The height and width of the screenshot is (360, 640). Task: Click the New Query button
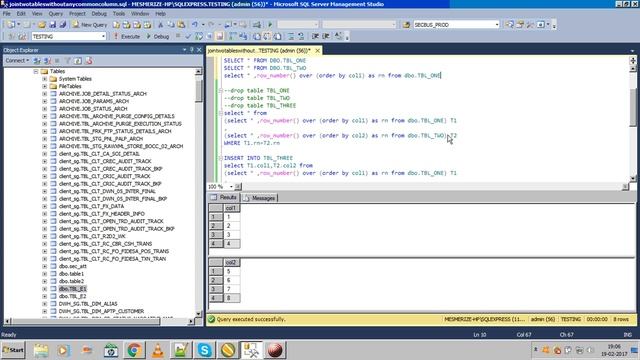click(x=89, y=24)
